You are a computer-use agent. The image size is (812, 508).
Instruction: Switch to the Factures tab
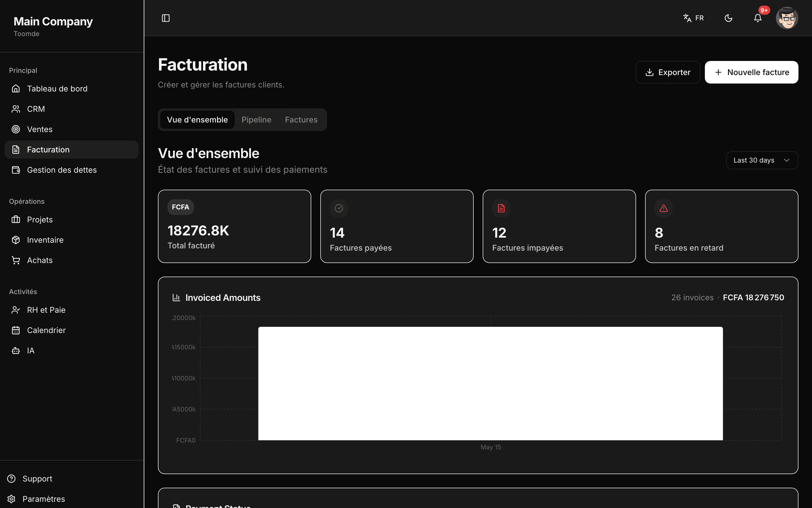click(x=301, y=120)
